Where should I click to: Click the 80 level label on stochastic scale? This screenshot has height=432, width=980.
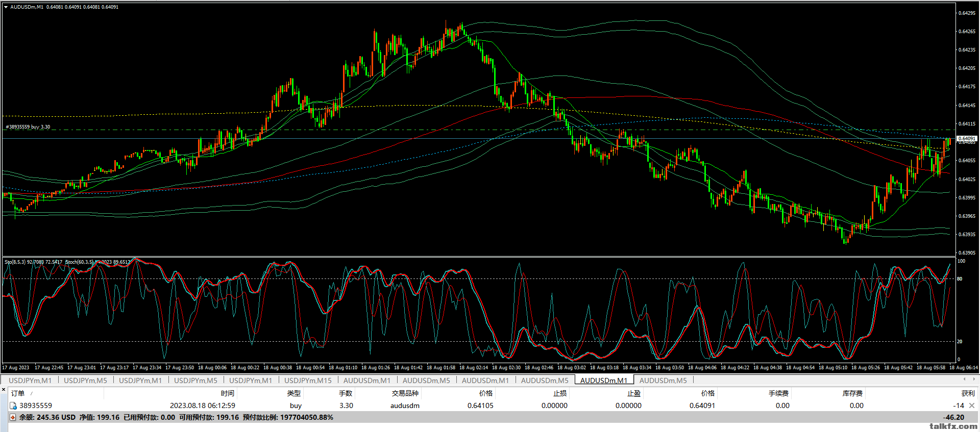click(960, 278)
